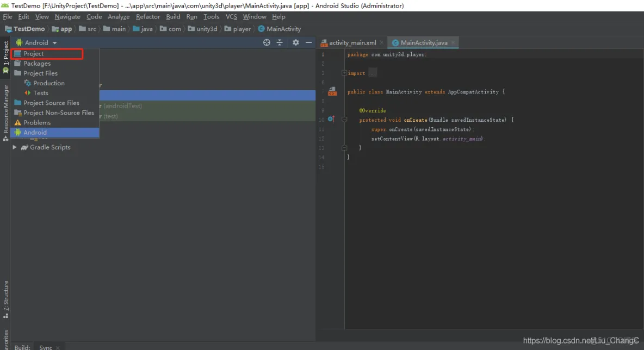The height and width of the screenshot is (350, 644).
Task: Open Refactor menu
Action: (x=148, y=17)
